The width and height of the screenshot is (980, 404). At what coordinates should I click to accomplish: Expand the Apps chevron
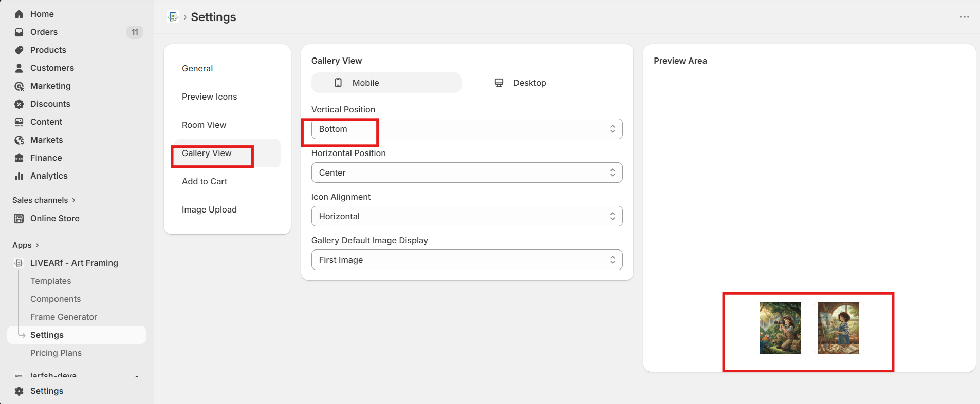37,245
